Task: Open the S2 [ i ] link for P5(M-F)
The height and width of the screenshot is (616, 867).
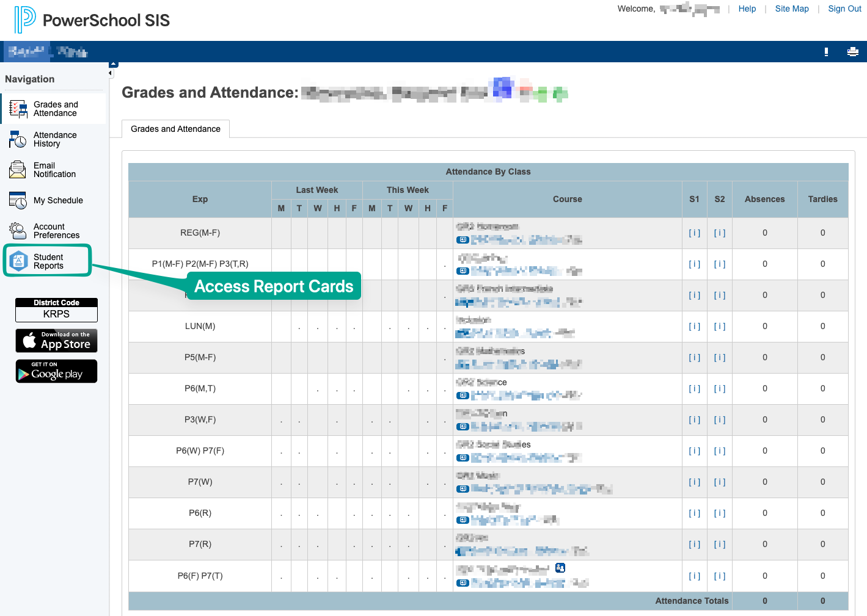Action: click(x=720, y=358)
